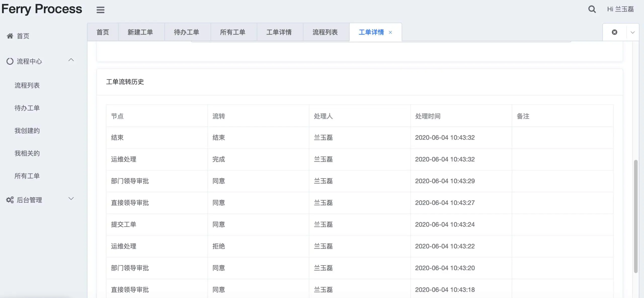644x298 pixels.
Task: Open 我相关的 in the sidebar
Action: tap(27, 153)
